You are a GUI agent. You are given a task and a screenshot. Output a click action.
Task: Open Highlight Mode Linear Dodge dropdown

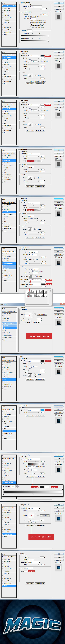point(35,280)
